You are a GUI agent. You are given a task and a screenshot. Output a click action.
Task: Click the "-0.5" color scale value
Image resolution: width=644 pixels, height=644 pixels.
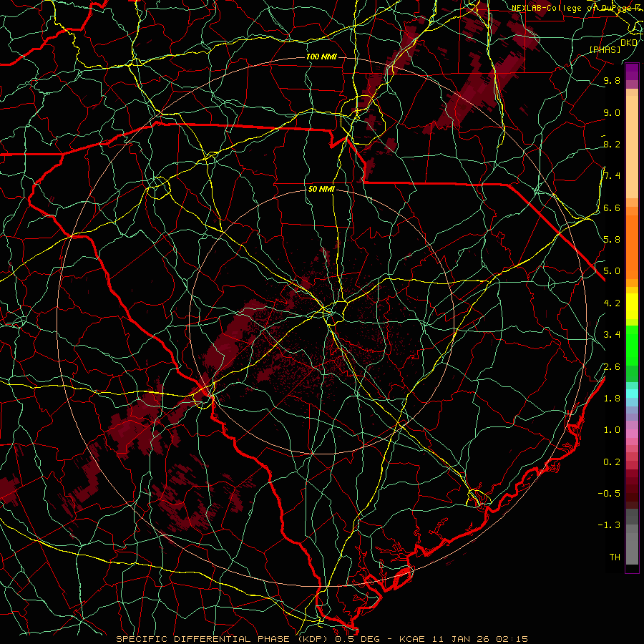point(609,494)
